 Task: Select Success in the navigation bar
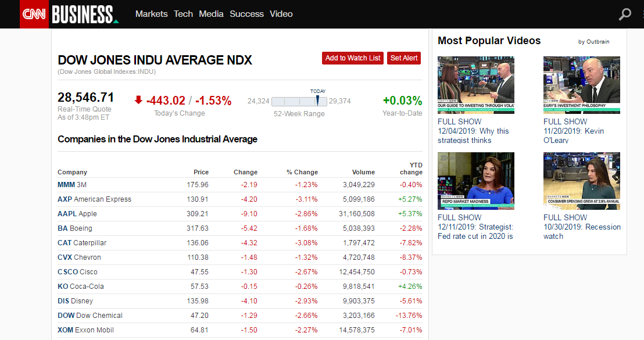[246, 14]
